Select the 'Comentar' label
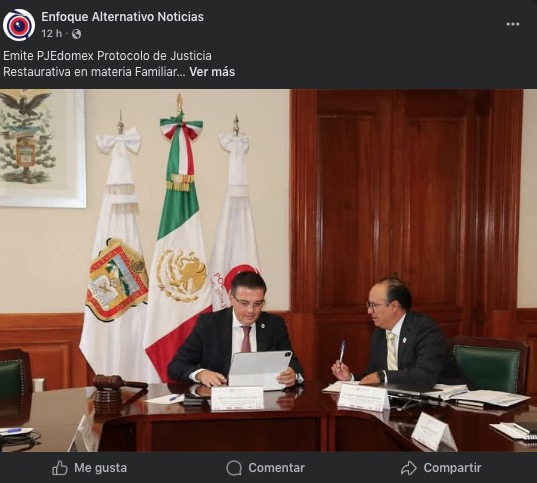 point(276,468)
